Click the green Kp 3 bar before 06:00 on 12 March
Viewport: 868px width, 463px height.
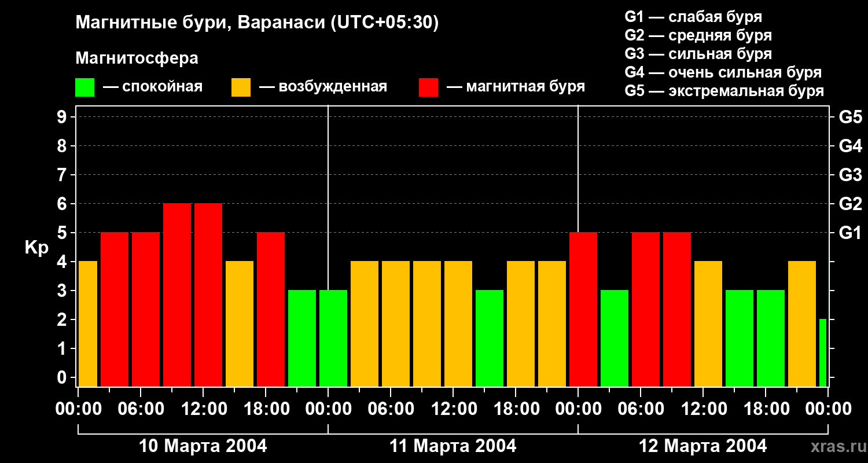615,338
